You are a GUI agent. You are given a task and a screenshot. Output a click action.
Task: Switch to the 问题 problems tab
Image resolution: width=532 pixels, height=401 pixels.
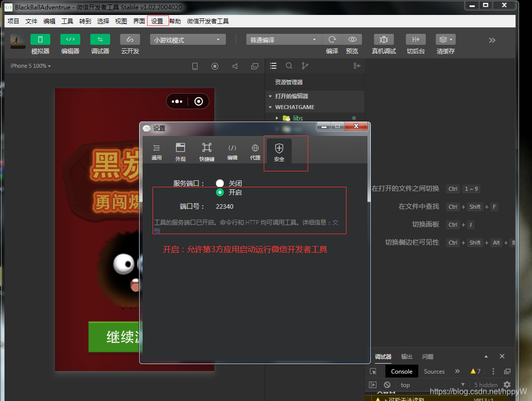coord(427,357)
